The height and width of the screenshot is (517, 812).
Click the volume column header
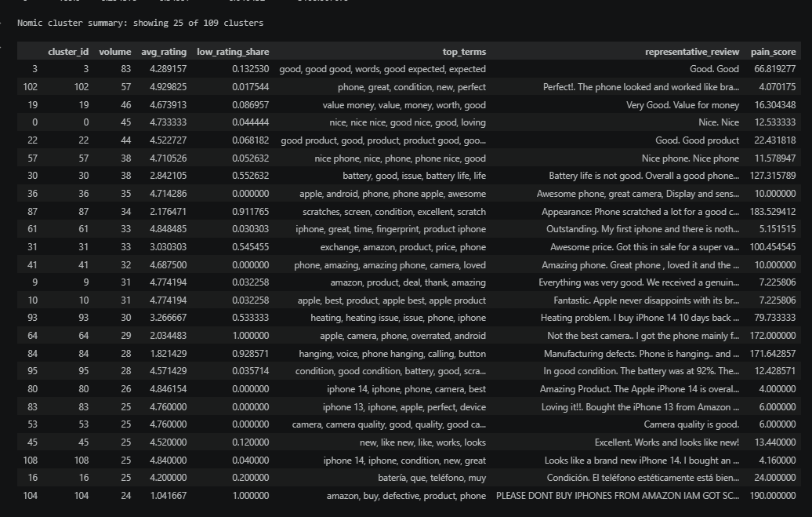click(x=115, y=52)
